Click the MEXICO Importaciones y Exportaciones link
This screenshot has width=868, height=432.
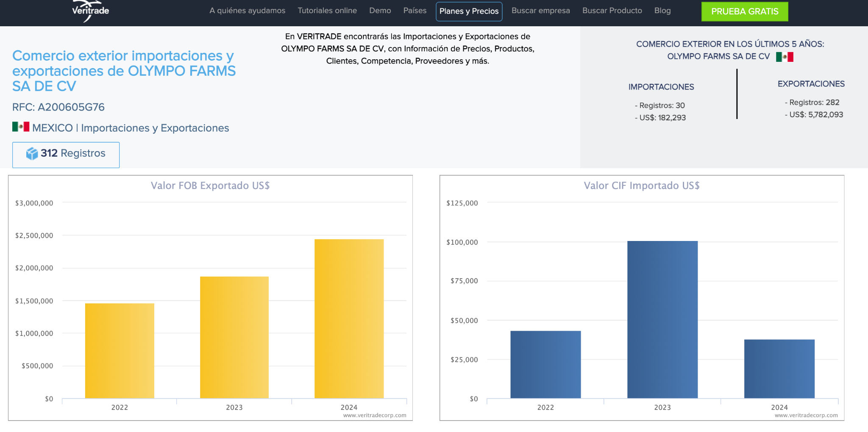(131, 128)
